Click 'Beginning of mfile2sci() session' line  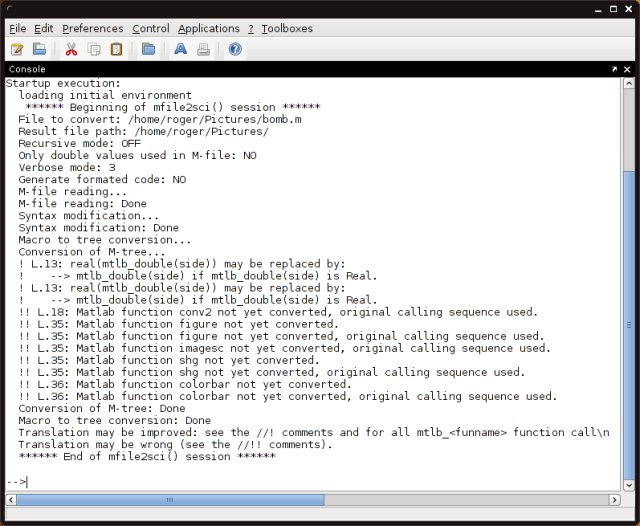pos(173,107)
